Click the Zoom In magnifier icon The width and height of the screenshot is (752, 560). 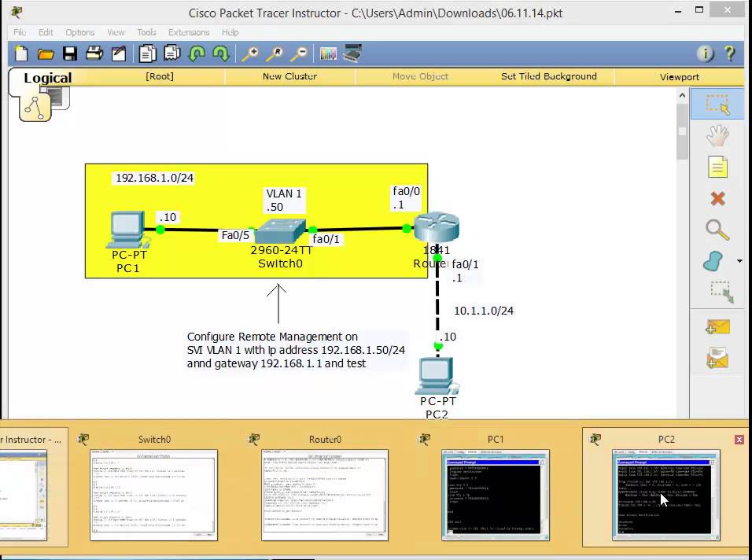point(250,54)
